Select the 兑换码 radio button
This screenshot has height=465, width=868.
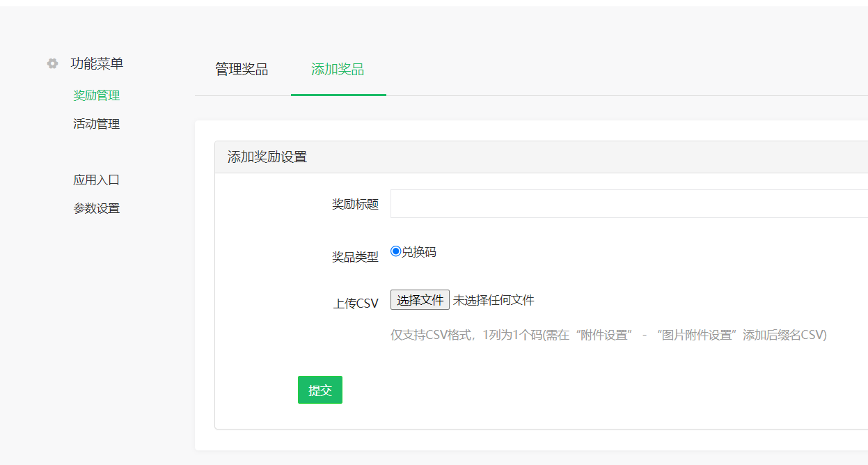(x=396, y=251)
